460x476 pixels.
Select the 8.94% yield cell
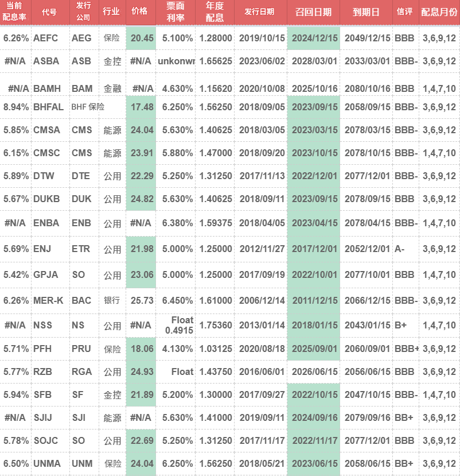15,107
